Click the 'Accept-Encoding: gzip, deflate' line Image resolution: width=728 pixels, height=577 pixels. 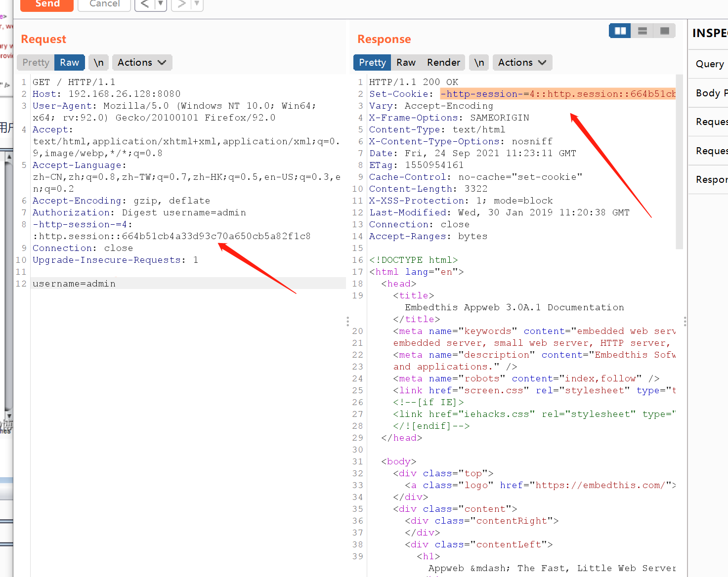pyautogui.click(x=121, y=201)
